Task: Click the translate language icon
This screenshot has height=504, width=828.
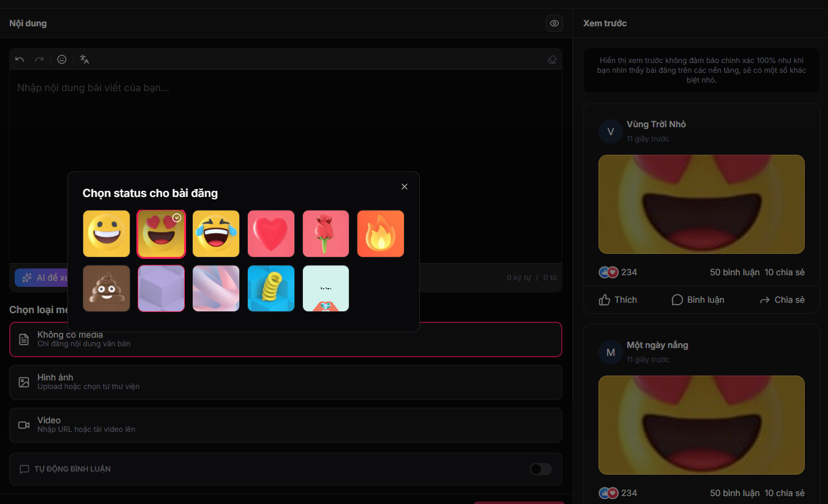Action: (84, 59)
